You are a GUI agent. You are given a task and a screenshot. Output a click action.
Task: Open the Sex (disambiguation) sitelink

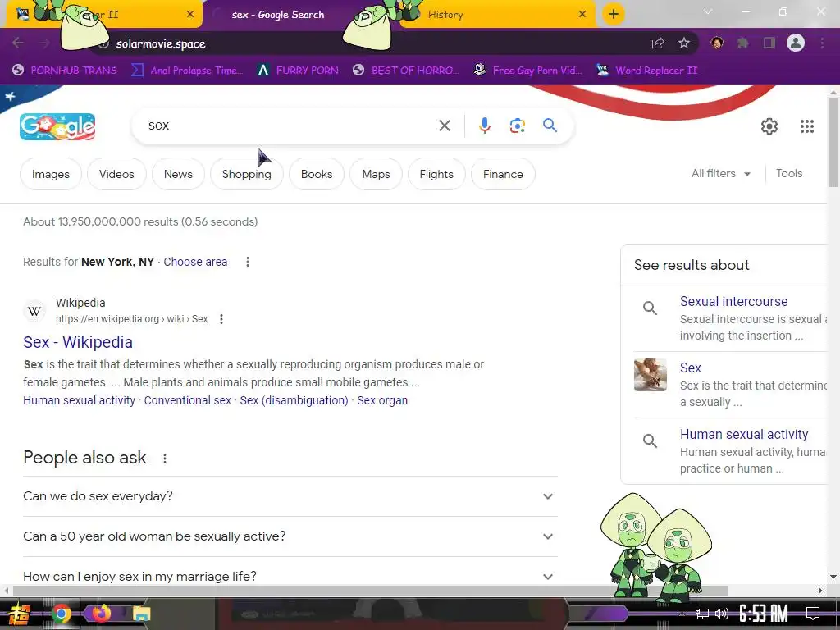(x=294, y=400)
